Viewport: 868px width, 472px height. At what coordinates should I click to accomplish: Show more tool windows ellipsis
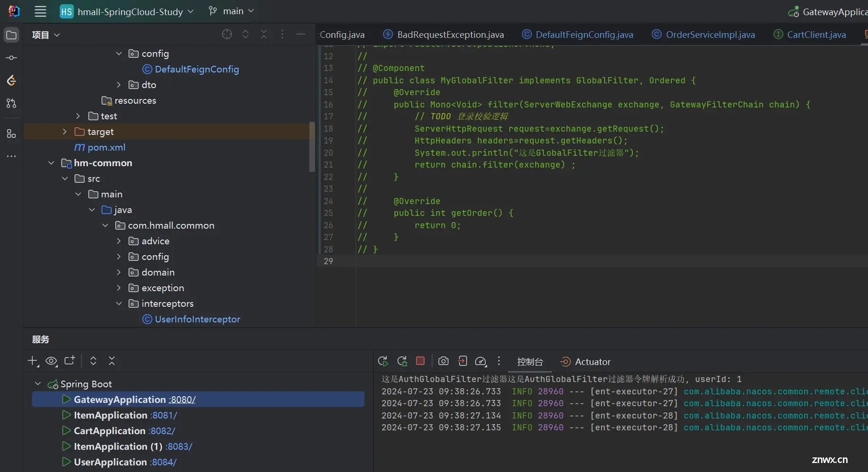point(11,156)
